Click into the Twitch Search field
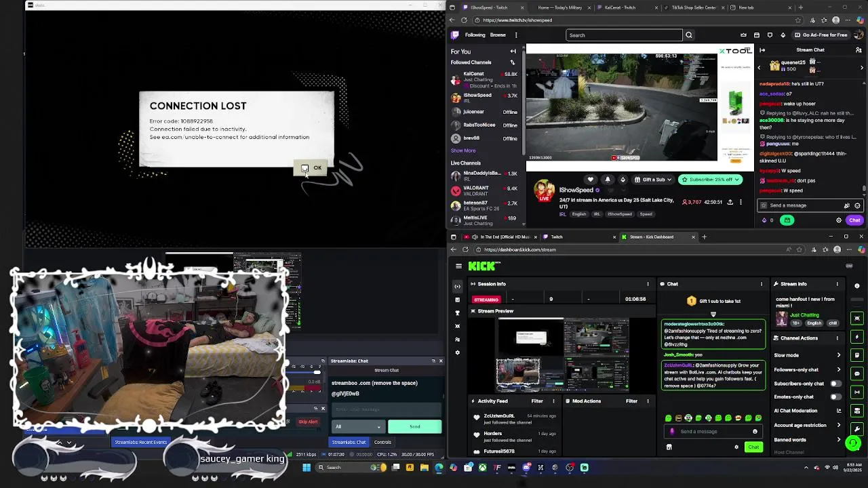Screen dimensions: 868x488 tap(624, 35)
